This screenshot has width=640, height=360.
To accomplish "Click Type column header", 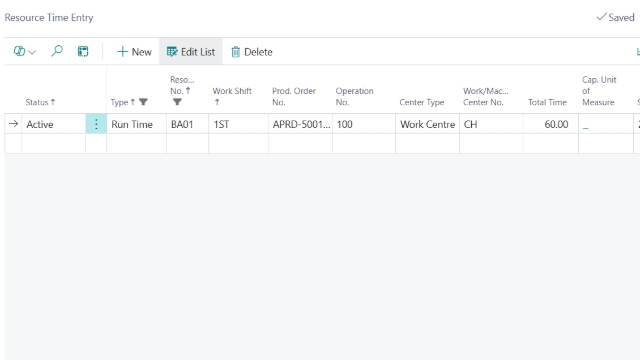I will click(x=122, y=102).
